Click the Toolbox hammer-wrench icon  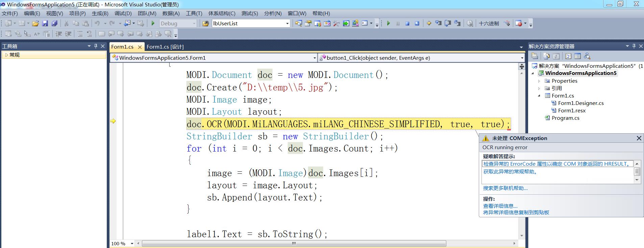tap(337, 23)
